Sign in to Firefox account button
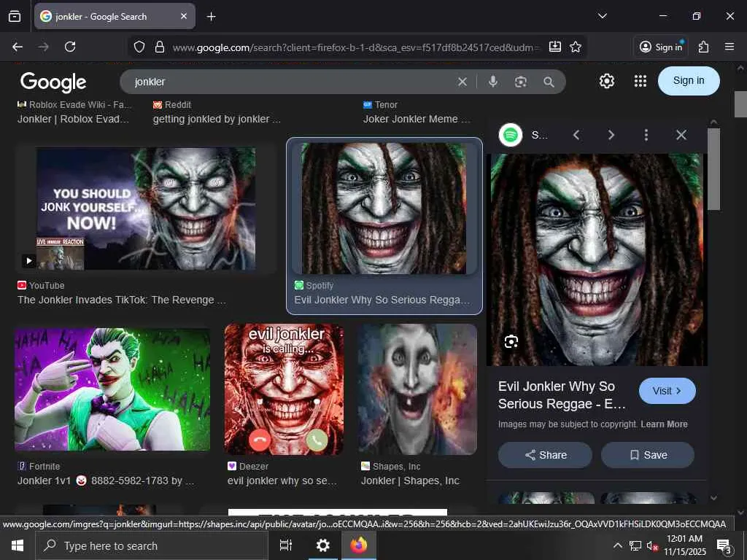Screen dimensions: 747x560 click(661, 47)
